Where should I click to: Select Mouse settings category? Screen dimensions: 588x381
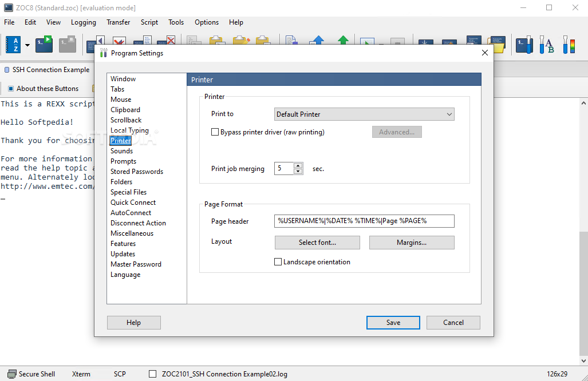click(x=121, y=100)
